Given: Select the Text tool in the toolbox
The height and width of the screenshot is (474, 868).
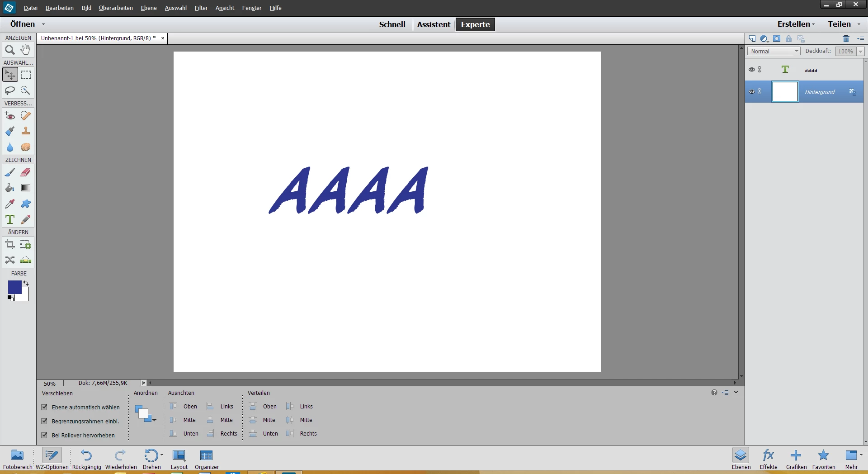Looking at the screenshot, I should (x=10, y=219).
